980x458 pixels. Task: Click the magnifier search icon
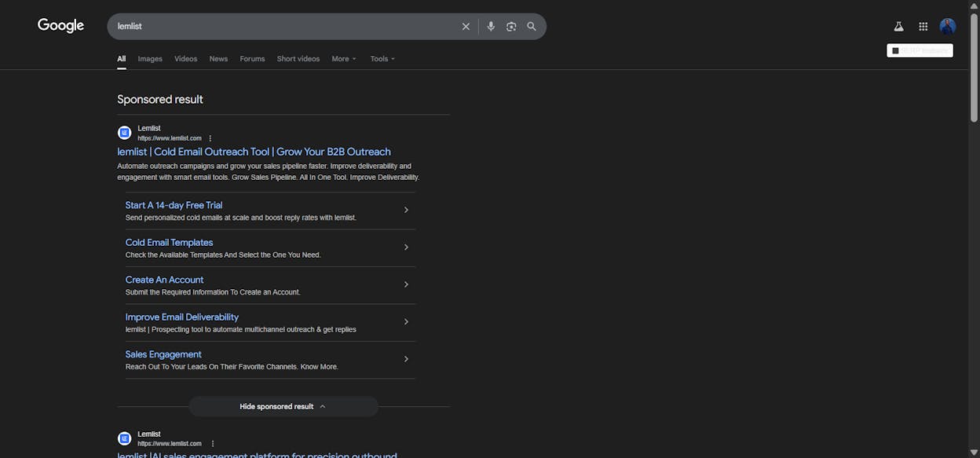532,27
